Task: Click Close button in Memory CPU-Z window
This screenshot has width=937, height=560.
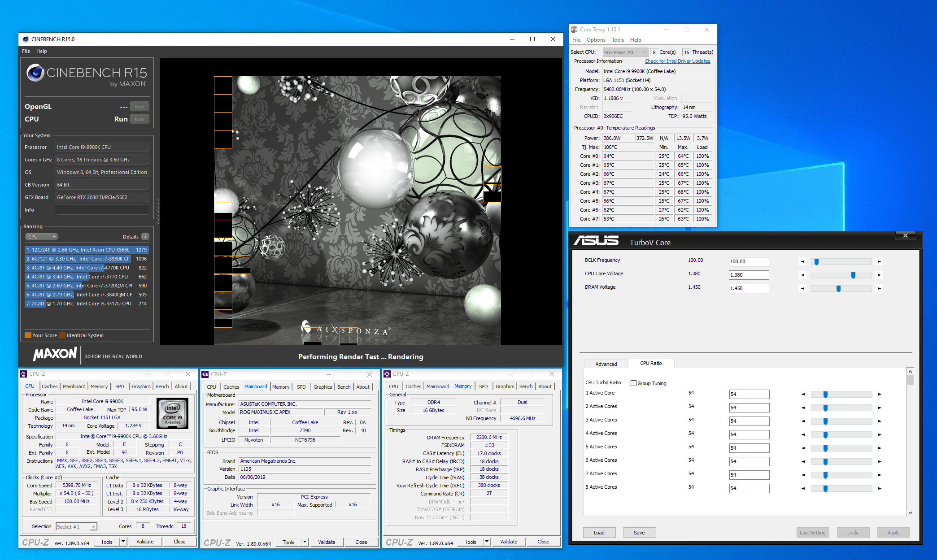Action: tap(543, 542)
